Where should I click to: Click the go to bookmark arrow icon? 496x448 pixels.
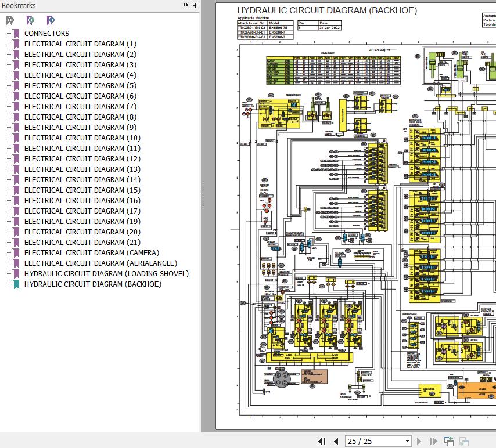51,20
